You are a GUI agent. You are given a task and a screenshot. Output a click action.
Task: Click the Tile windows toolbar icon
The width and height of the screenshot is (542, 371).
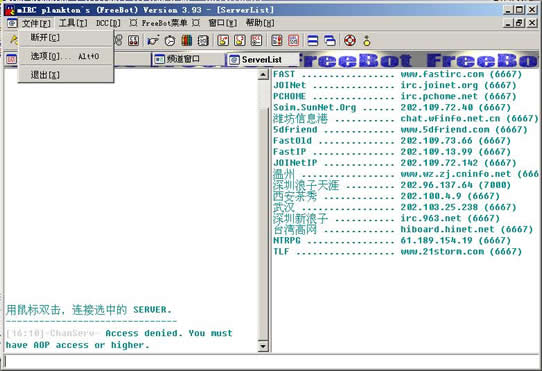click(x=313, y=41)
